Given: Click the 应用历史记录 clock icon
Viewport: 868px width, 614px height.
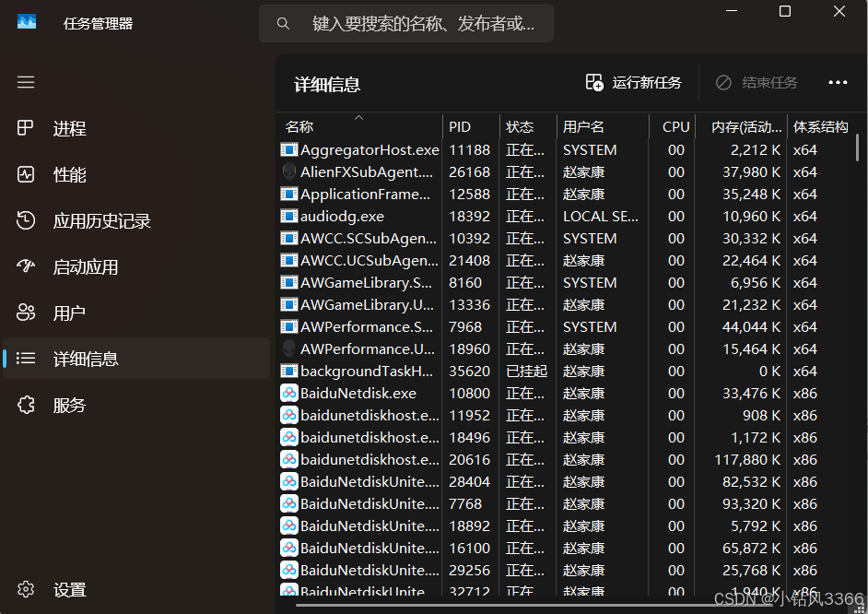Looking at the screenshot, I should click(x=26, y=220).
